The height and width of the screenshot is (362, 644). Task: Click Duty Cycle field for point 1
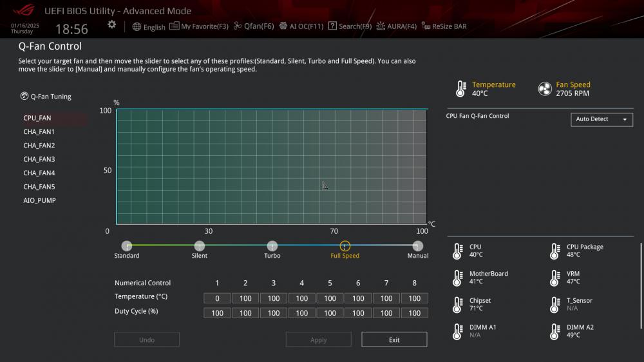coord(217,313)
